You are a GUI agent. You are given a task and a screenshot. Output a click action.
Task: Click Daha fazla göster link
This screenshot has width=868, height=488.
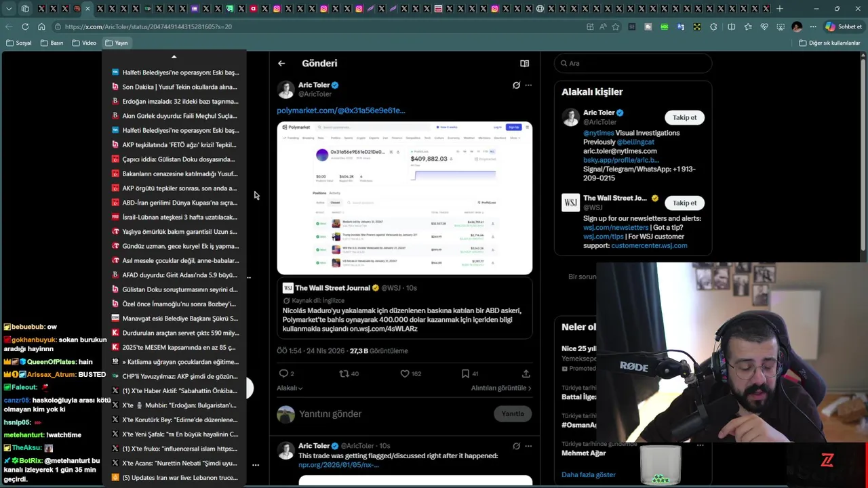click(x=589, y=474)
